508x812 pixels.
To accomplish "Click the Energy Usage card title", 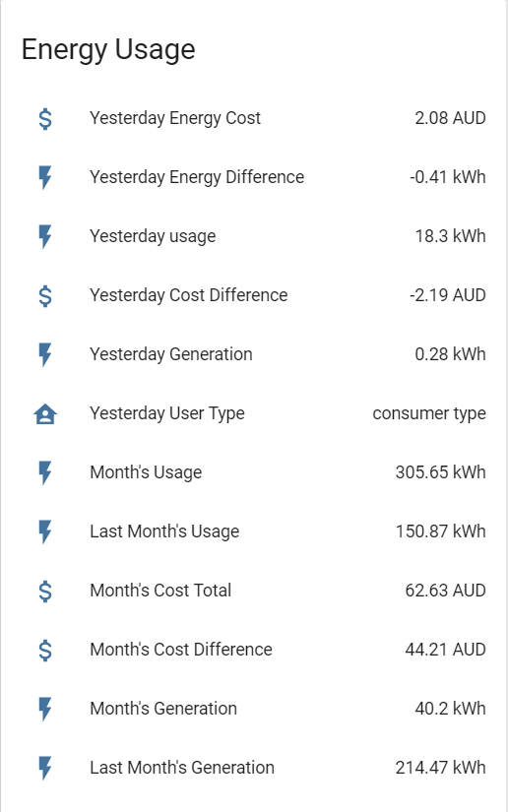I will pyautogui.click(x=108, y=50).
